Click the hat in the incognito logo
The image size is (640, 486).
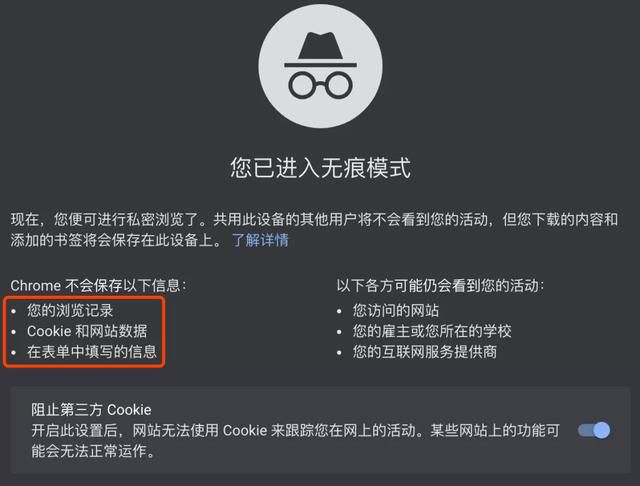(320, 49)
